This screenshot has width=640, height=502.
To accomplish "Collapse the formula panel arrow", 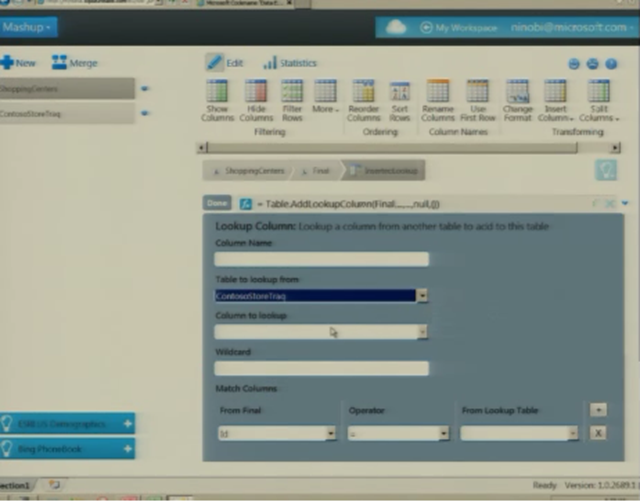I will click(x=625, y=203).
